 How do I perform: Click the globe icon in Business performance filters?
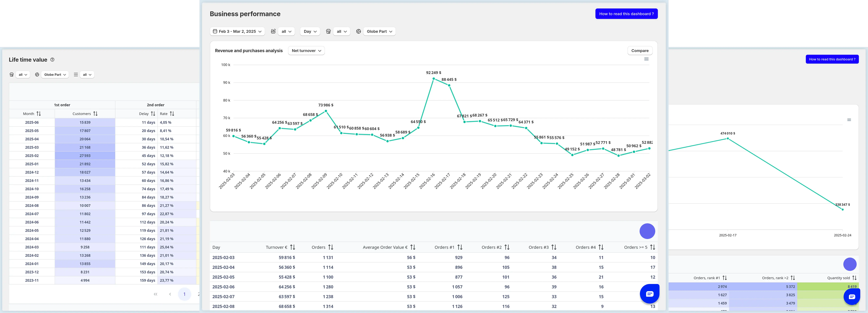tap(359, 31)
